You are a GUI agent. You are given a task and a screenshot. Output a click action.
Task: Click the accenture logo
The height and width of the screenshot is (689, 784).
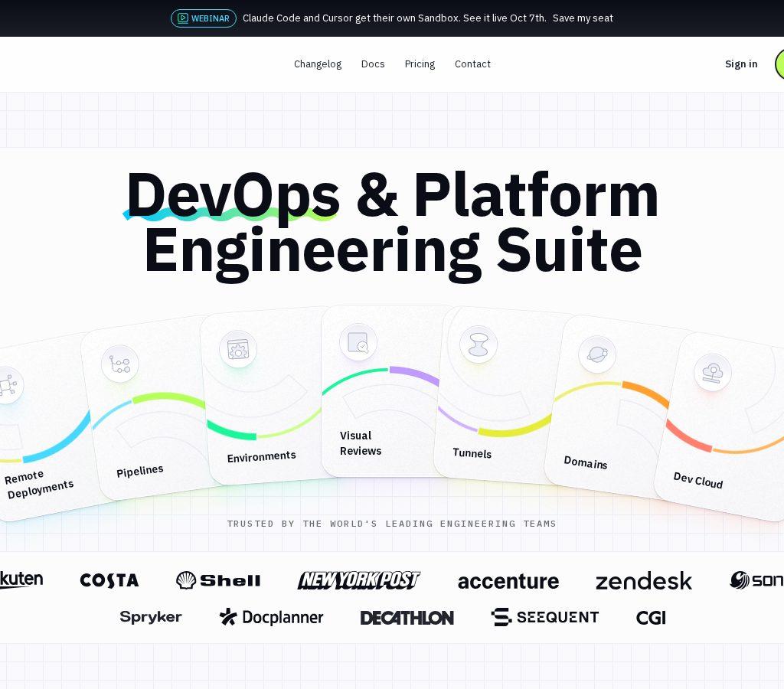pyautogui.click(x=508, y=581)
